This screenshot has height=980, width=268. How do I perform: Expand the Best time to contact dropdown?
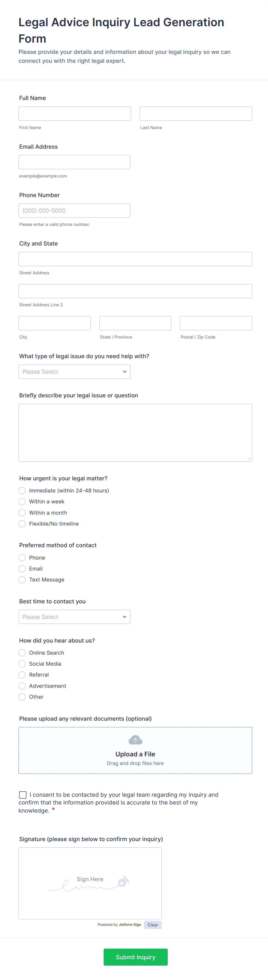click(x=74, y=617)
